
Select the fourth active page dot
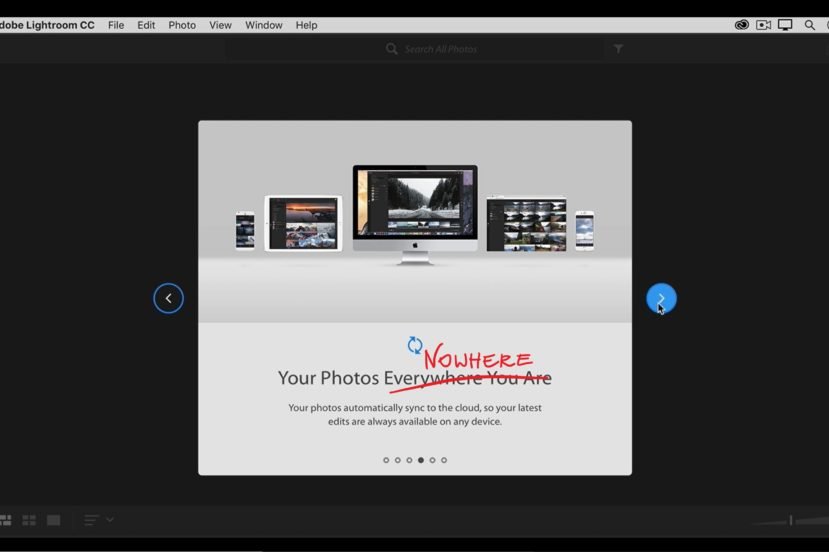421,460
